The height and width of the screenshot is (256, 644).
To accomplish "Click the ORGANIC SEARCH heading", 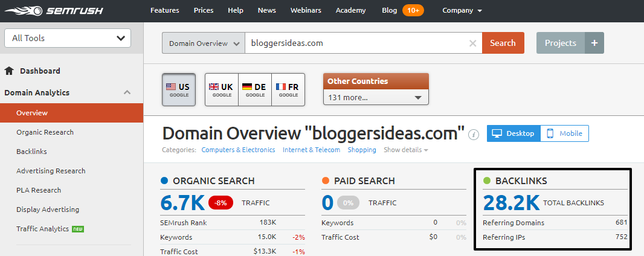I will 214,181.
